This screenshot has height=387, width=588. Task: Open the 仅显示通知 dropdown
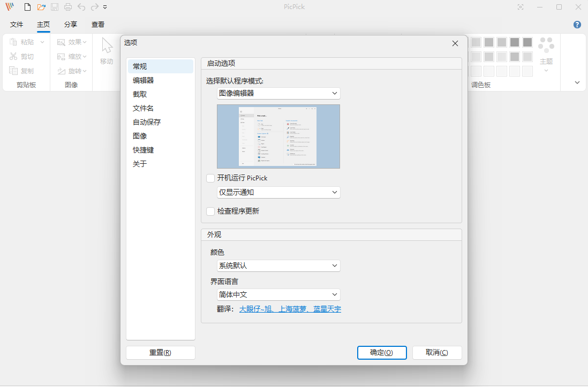(x=278, y=192)
